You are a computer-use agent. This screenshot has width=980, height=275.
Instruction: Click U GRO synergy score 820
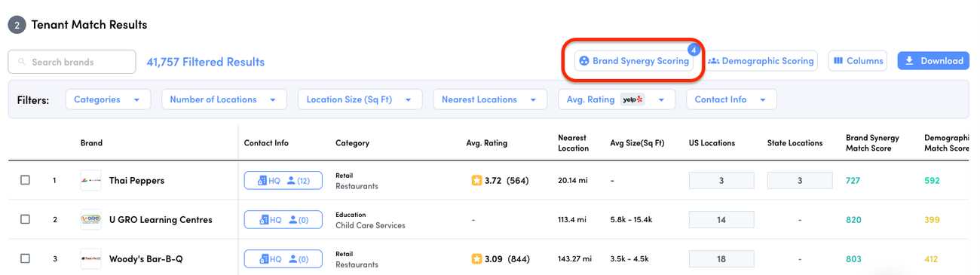point(853,220)
